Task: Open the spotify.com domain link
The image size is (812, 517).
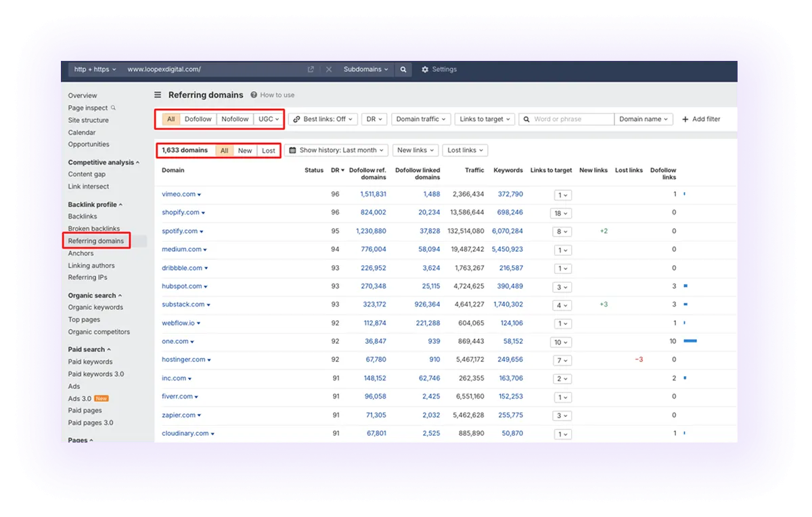Action: [180, 231]
